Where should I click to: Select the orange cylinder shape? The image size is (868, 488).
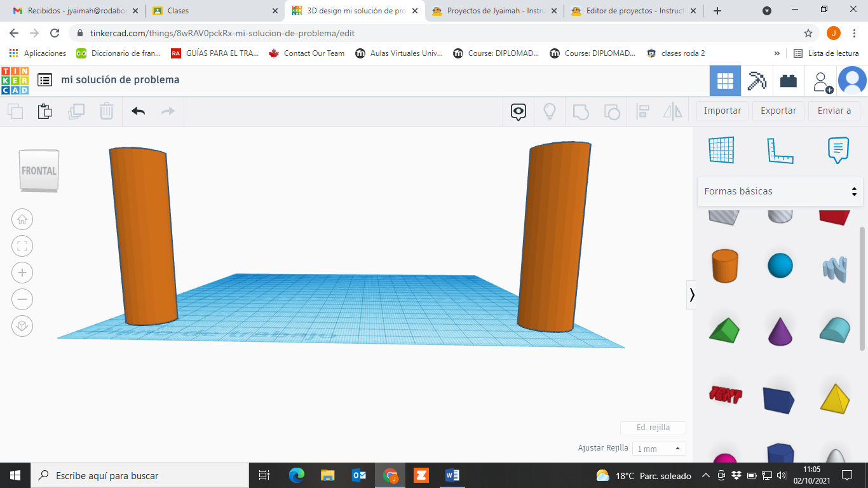[x=724, y=265]
